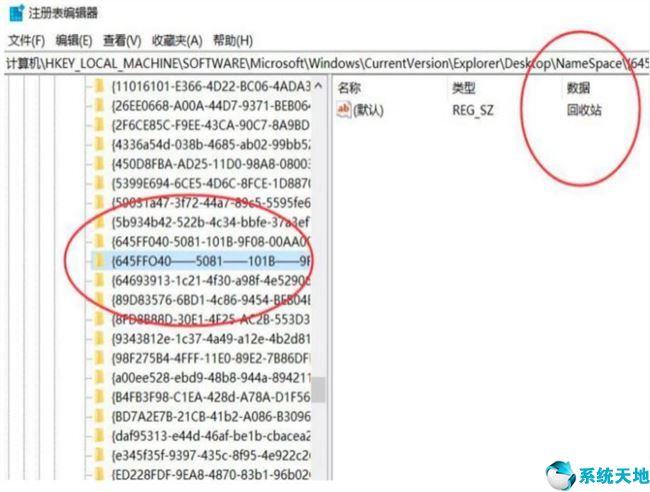Viewport: 650px width, 492px height.
Task: Select folder icon of {9343812e-1c37-4a49 key
Action: [99, 339]
